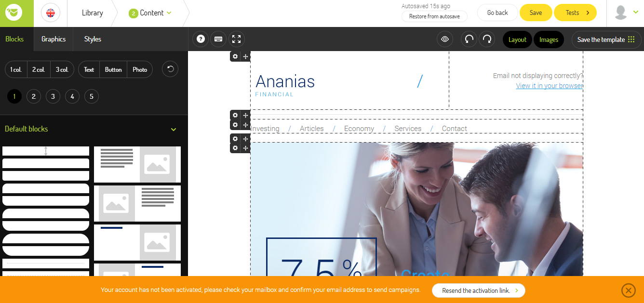Select the Economy nav item in template
644x303 pixels.
pos(359,129)
